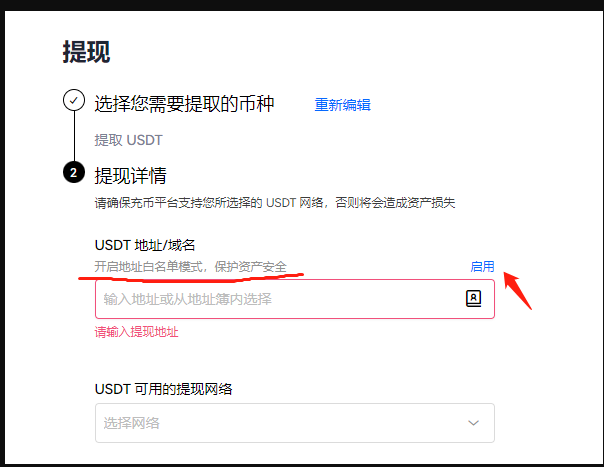
Task: Click the 提取 USDT summary text
Action: click(129, 140)
